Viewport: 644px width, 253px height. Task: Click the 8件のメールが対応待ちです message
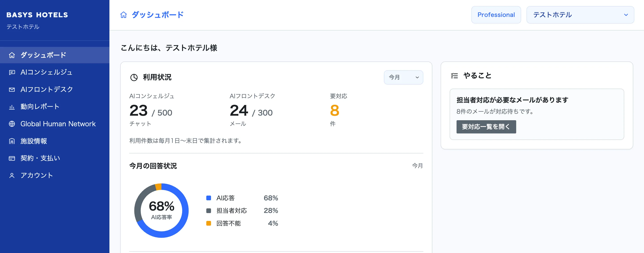pos(495,111)
